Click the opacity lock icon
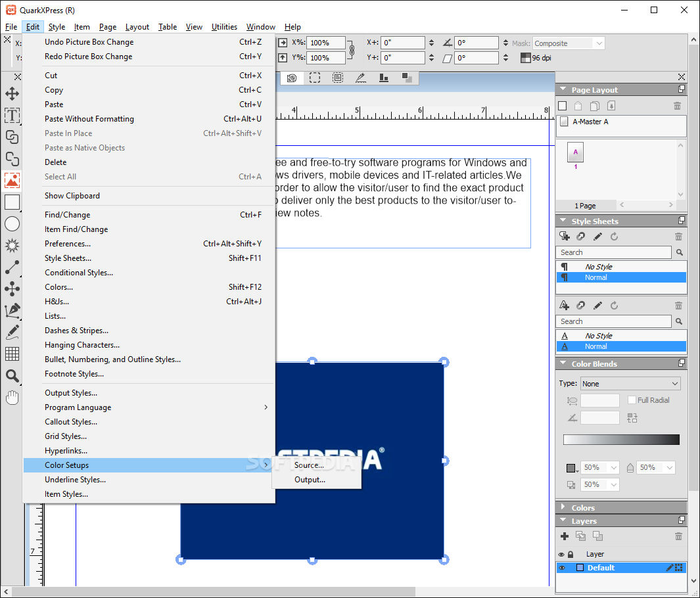This screenshot has height=598, width=700. (630, 467)
